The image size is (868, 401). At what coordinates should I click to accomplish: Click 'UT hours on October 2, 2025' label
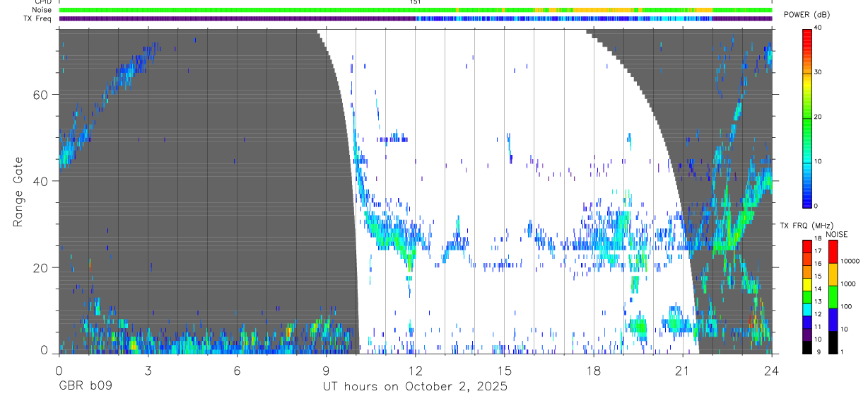click(415, 386)
